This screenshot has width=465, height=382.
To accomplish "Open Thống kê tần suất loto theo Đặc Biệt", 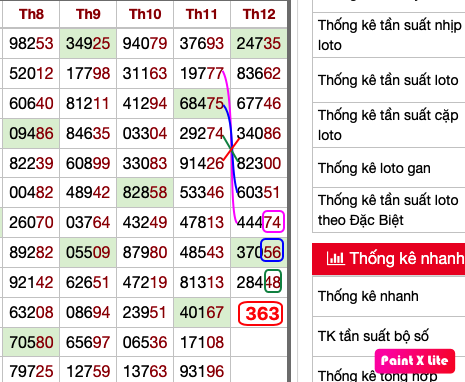I will pyautogui.click(x=388, y=210).
